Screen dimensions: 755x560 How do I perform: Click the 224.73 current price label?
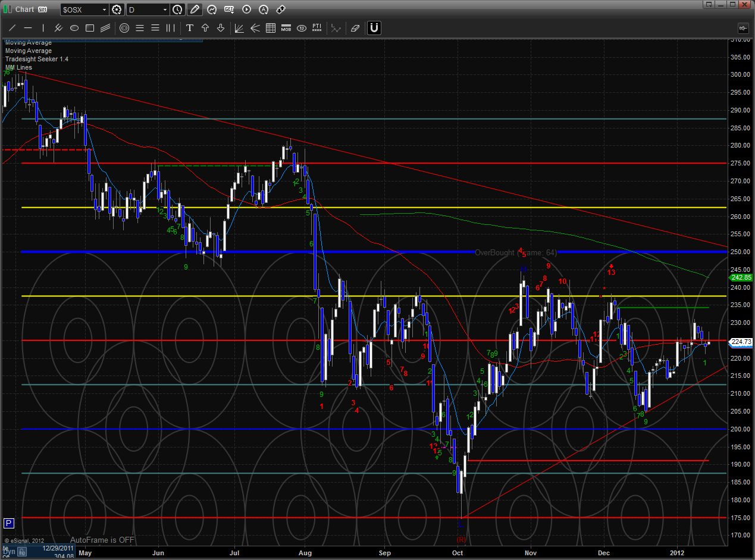[x=741, y=342]
